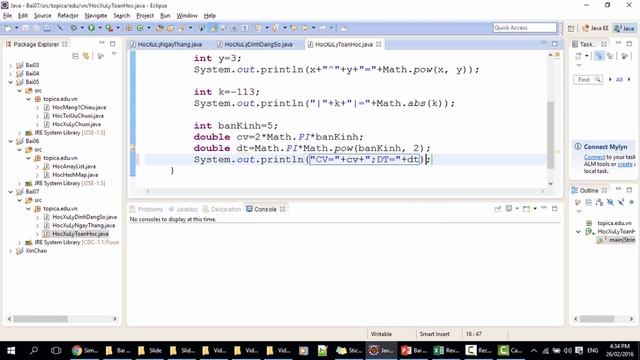Click the New file toolbar icon

(x=8, y=28)
